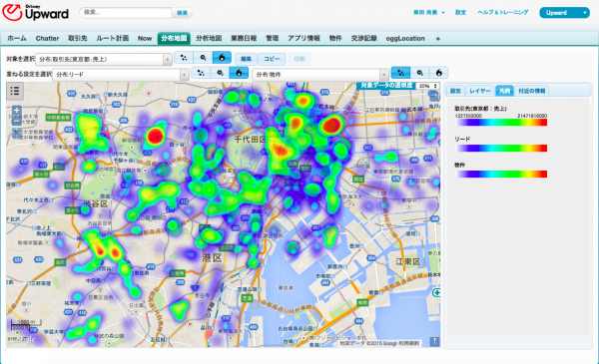This screenshot has height=364, width=599.
Task: Select the 凡例 side panel tab
Action: 504,91
